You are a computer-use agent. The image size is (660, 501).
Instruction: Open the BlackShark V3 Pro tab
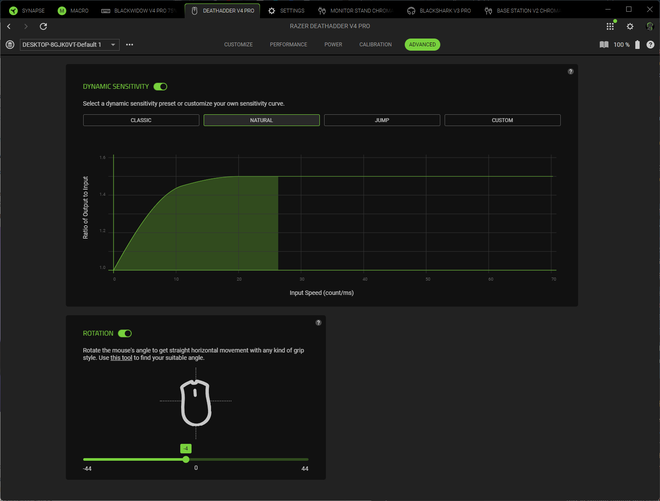click(x=439, y=11)
